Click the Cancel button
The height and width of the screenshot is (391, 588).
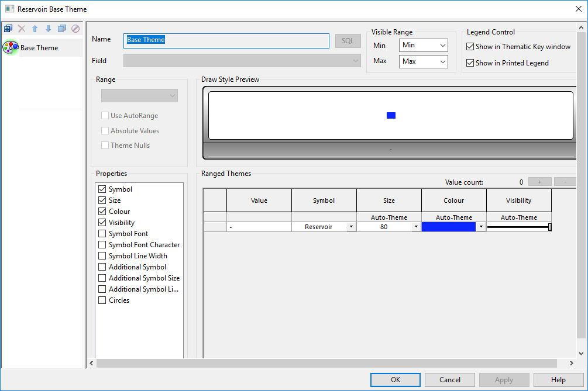pos(449,379)
